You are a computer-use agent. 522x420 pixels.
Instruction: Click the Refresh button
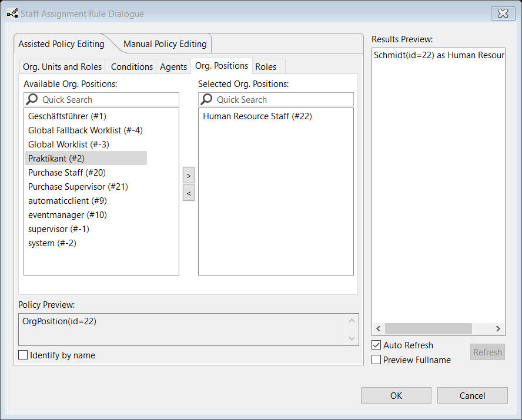[x=487, y=352]
